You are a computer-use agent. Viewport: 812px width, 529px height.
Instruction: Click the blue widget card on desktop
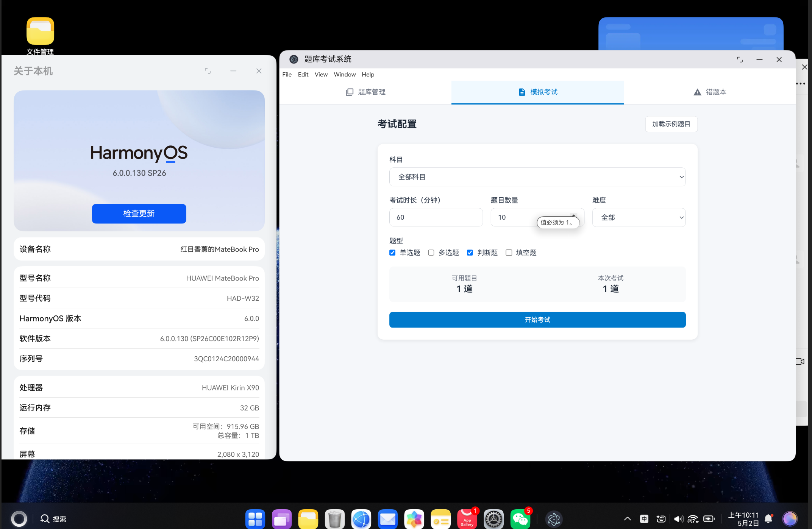(x=691, y=34)
